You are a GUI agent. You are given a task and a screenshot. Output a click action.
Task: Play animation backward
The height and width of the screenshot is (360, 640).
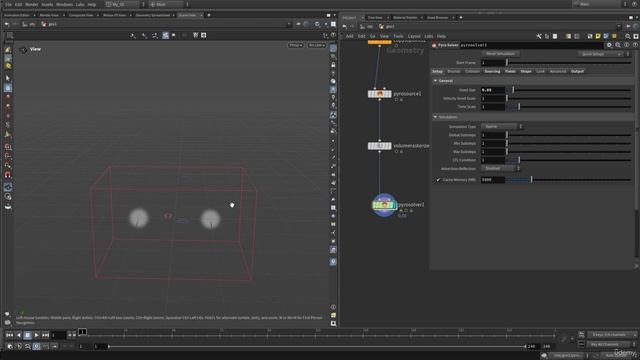click(x=18, y=335)
